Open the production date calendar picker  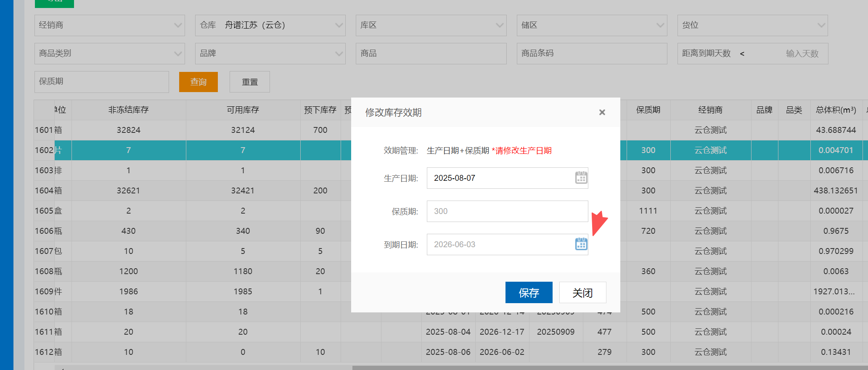[581, 178]
